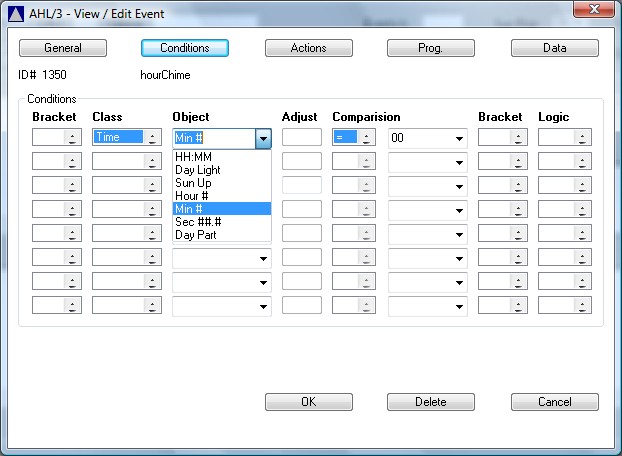Close the View / Edit Event window
622x456 pixels.
596,10
